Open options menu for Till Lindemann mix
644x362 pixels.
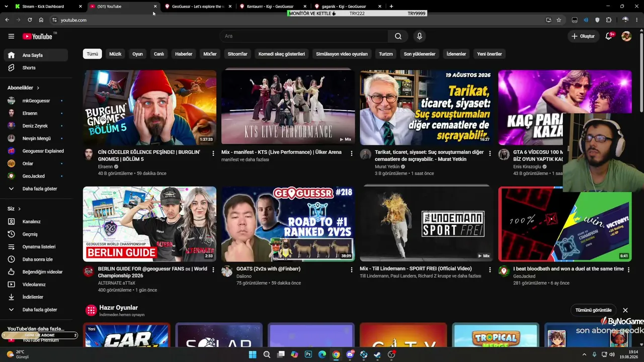[x=490, y=270]
